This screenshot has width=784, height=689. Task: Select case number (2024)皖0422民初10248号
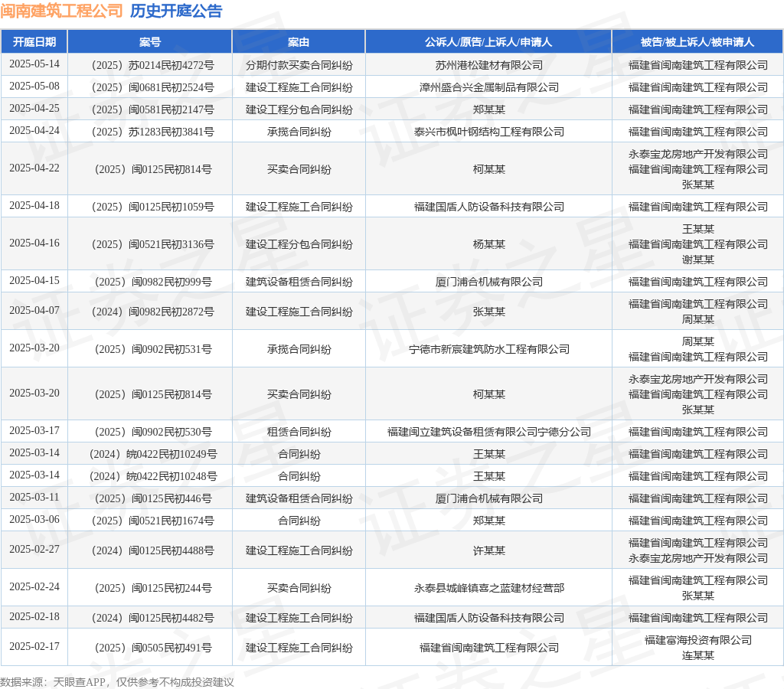tap(152, 476)
